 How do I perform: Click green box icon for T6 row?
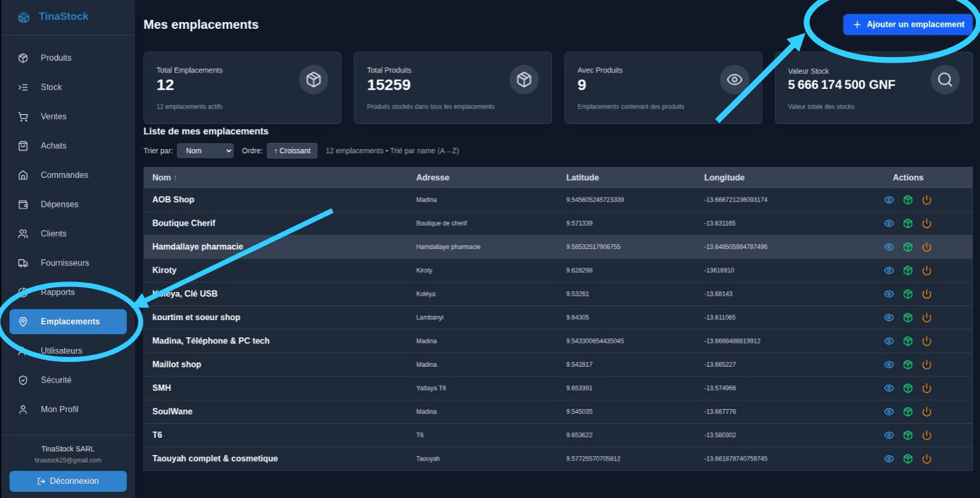[908, 435]
